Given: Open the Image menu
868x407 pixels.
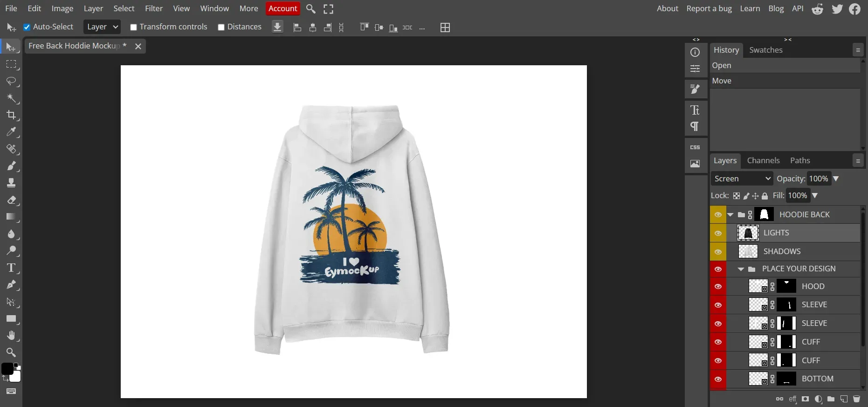Looking at the screenshot, I should (62, 8).
